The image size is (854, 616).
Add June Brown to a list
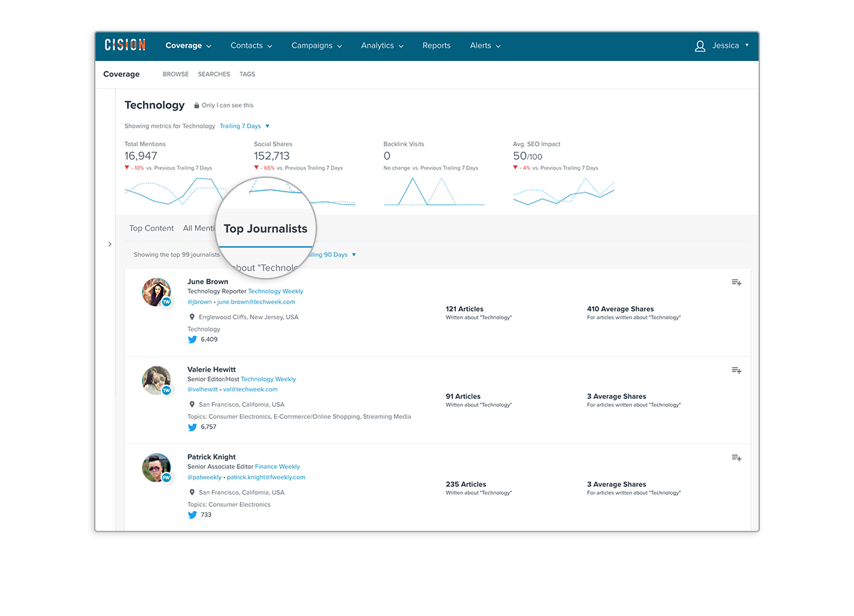tap(736, 282)
